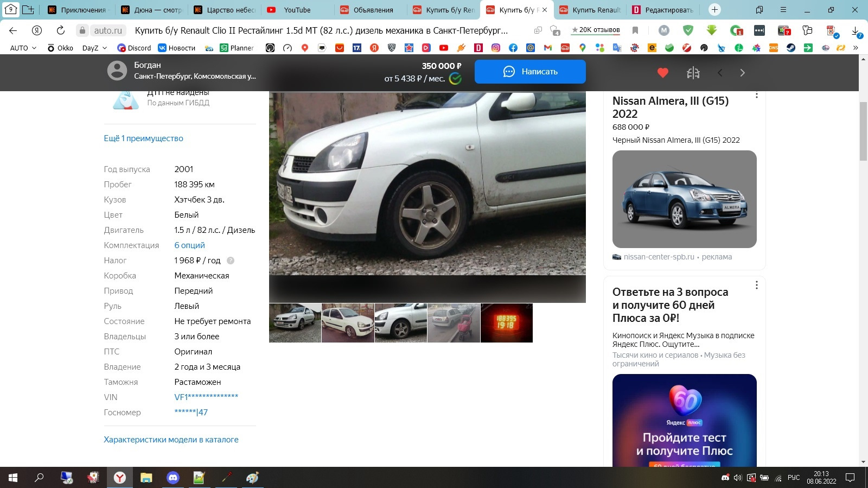The width and height of the screenshot is (868, 488).
Task: Select third thumbnail showing wheel close-up
Action: coord(401,323)
